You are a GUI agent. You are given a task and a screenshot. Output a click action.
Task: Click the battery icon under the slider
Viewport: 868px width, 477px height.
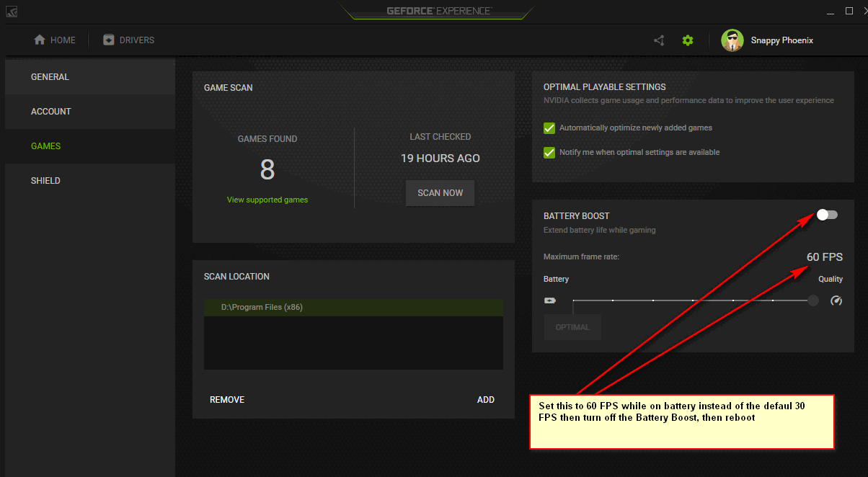coord(550,301)
